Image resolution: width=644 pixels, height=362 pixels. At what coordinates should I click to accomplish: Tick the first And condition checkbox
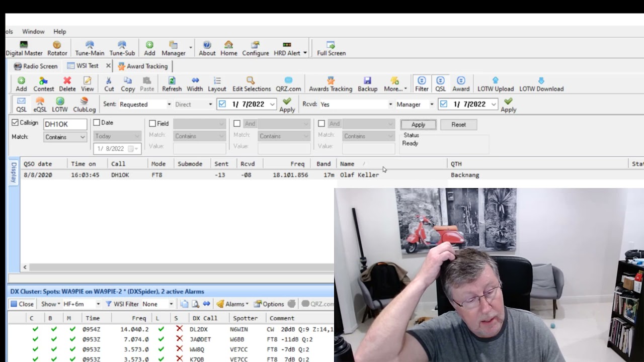(237, 124)
